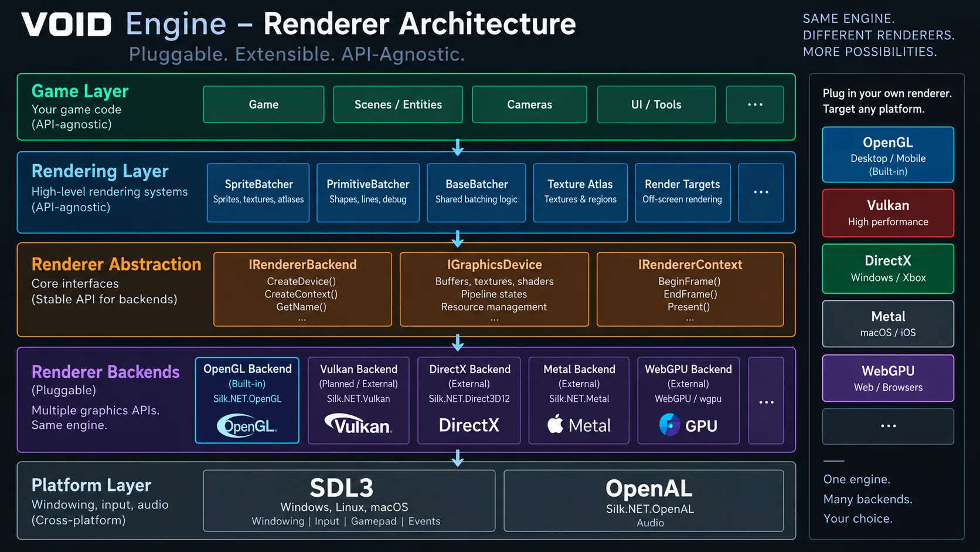Image resolution: width=980 pixels, height=552 pixels.
Task: Click the ellipsis card in sidebar
Action: [888, 426]
